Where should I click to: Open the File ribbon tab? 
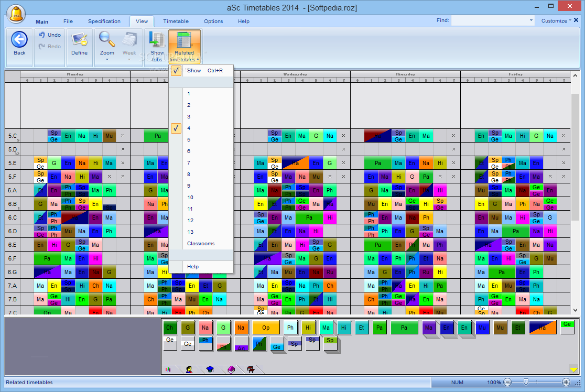68,21
